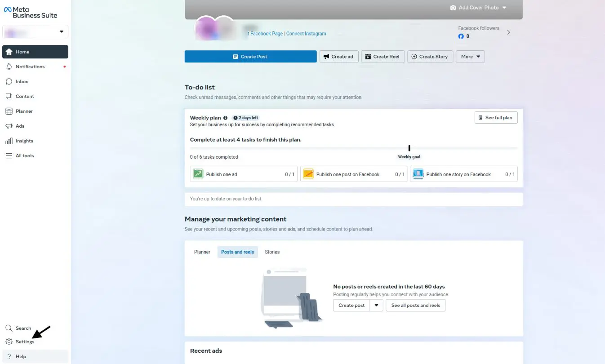Click the Create Reel button
The width and height of the screenshot is (605, 364).
pyautogui.click(x=383, y=57)
